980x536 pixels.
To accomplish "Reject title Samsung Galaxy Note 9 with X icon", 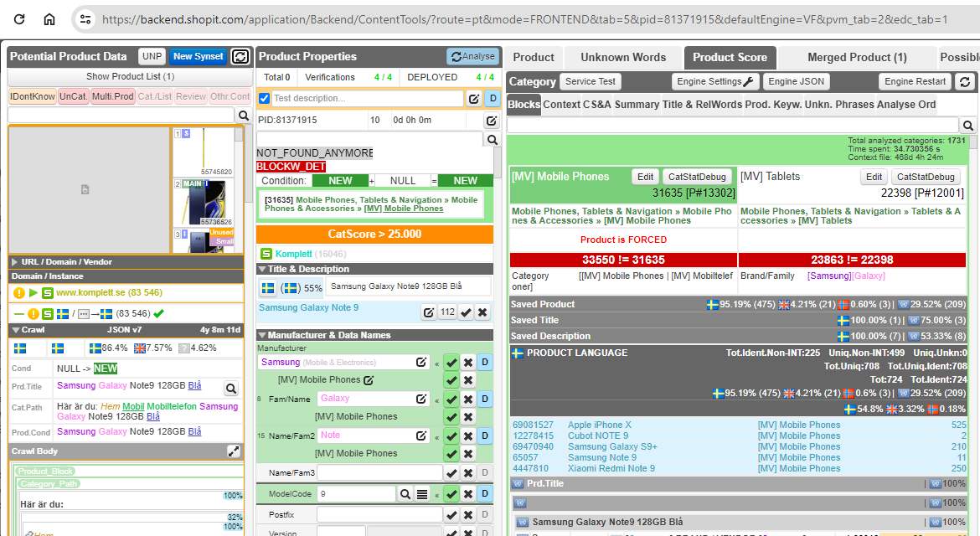I will tap(482, 312).
